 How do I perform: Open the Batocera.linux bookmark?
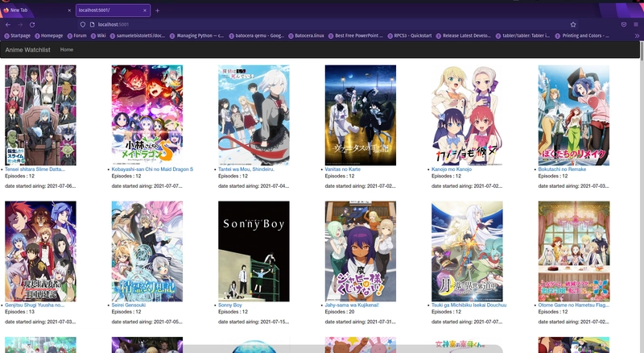click(x=307, y=35)
